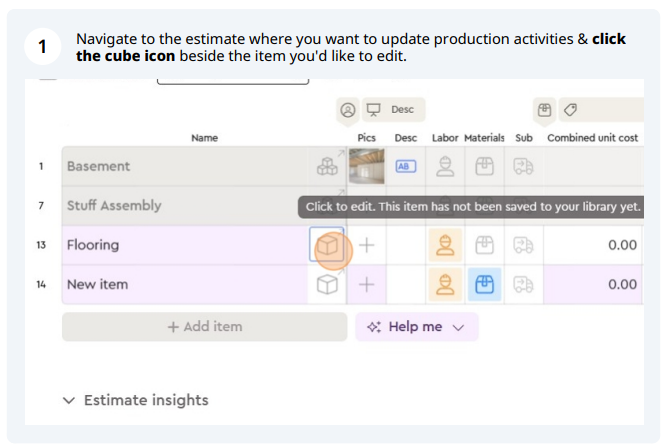Open the Basement picture thumbnail

366,166
